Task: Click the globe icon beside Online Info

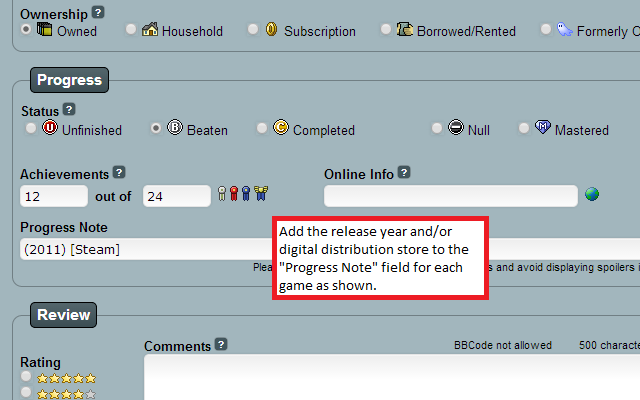Action: pos(592,194)
